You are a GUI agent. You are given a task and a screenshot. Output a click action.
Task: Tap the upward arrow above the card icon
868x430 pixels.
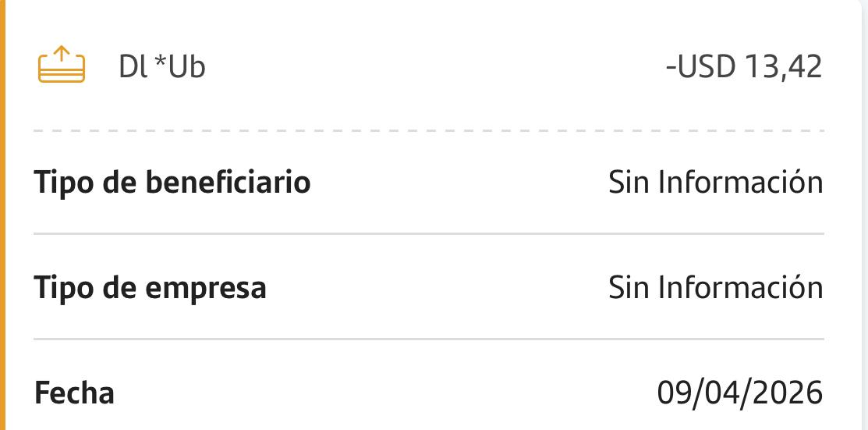point(61,56)
